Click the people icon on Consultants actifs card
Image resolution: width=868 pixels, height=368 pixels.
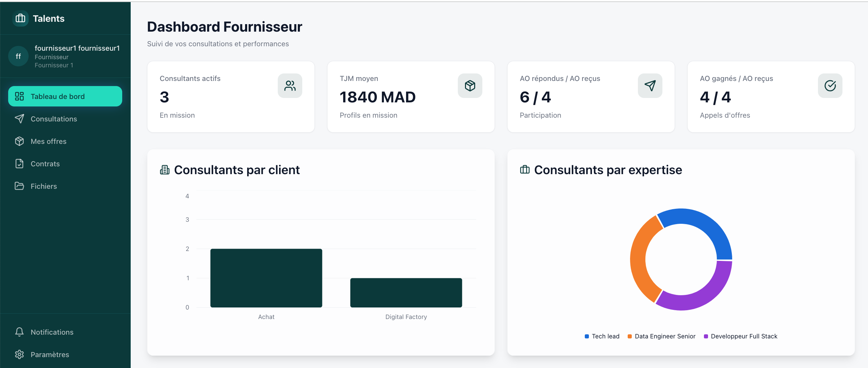click(290, 85)
